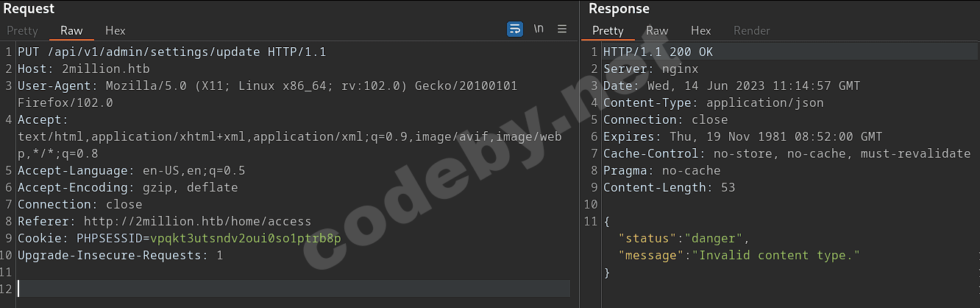This screenshot has width=980, height=308.
Task: Select the Pretty tab in Response panel
Action: click(608, 31)
